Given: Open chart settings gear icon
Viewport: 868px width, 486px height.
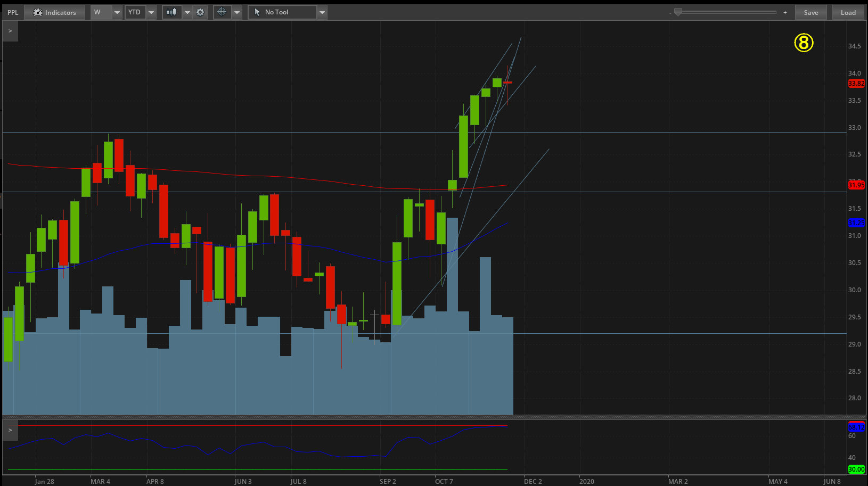Looking at the screenshot, I should point(200,12).
